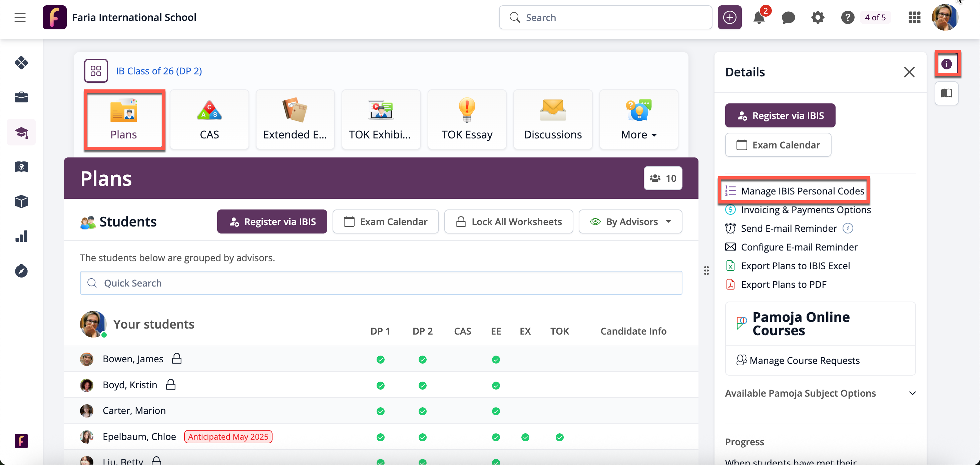Click the settings gear icon
980x465 pixels.
pos(818,17)
